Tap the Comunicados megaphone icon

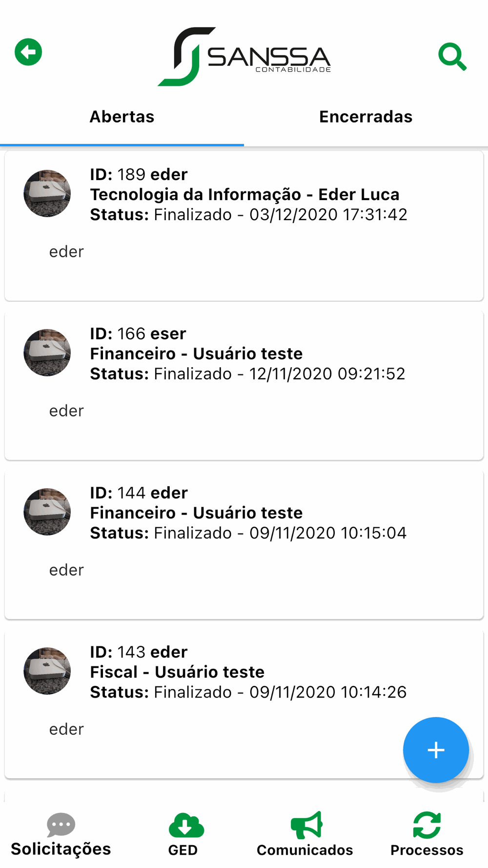click(306, 825)
